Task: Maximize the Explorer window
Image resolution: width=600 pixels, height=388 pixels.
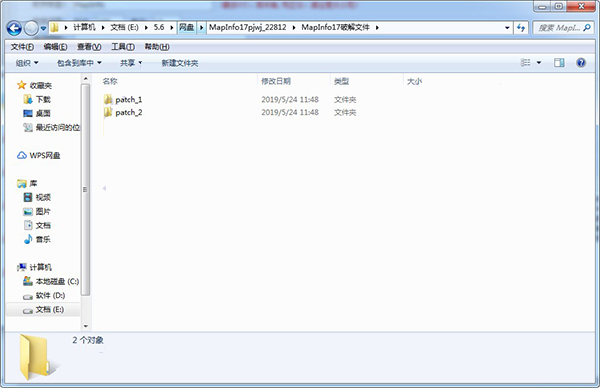Action: [x=559, y=7]
